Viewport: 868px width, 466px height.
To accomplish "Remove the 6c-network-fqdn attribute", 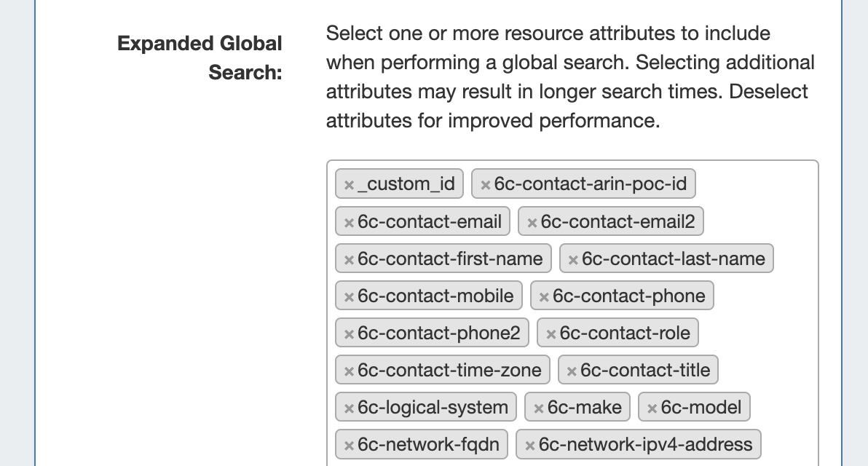I will [x=349, y=446].
